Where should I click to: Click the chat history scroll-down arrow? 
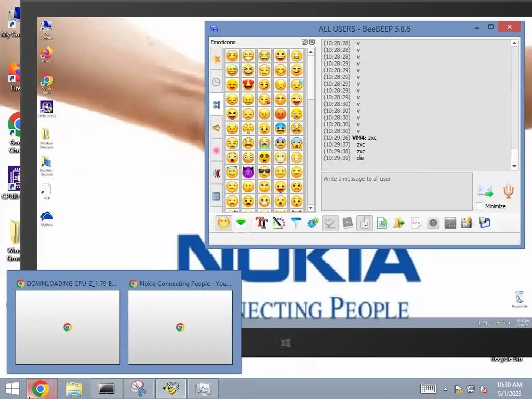pyautogui.click(x=514, y=166)
